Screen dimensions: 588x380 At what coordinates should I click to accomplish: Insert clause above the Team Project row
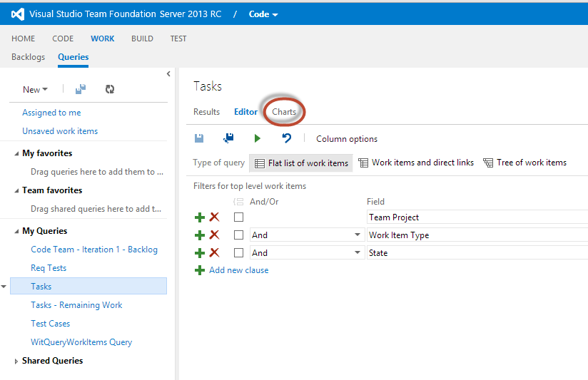coord(200,217)
